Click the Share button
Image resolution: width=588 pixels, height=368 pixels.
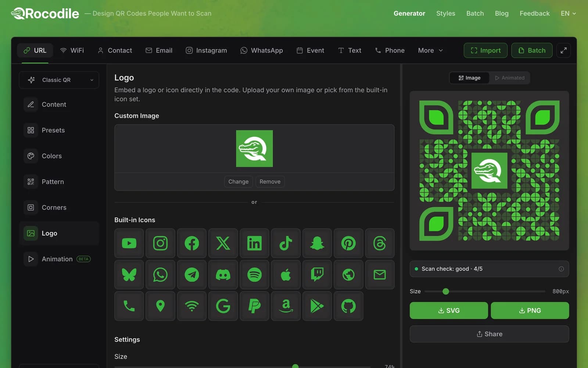(490, 334)
